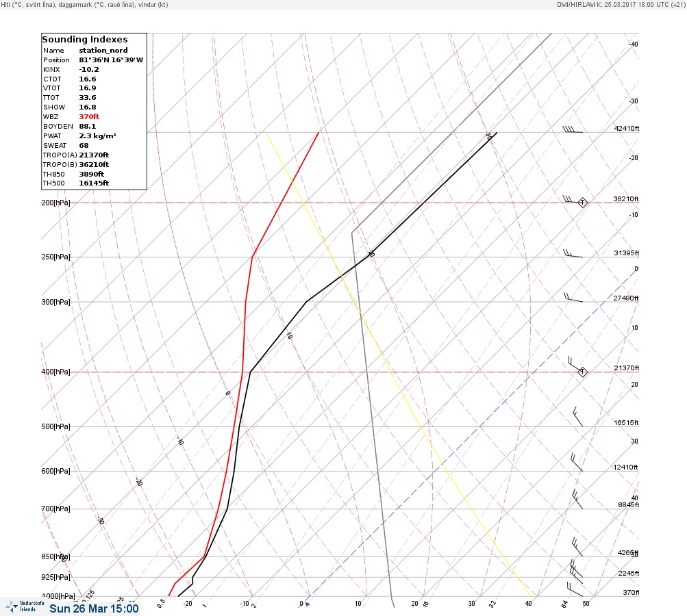Click tropopause diamond marker at 36210ft
687x616 pixels.
pos(582,203)
